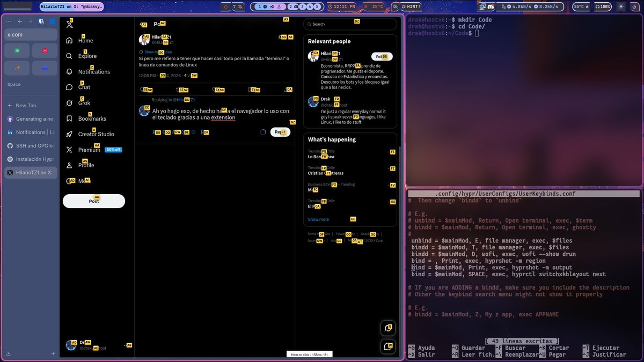Viewport: 644px width, 362px height.
Task: Expand the More menu in X sidebar
Action: point(78,181)
